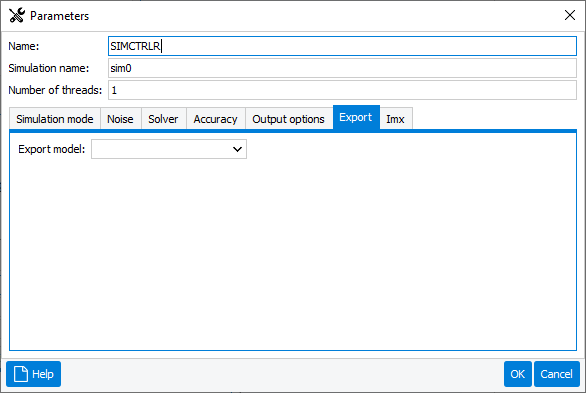Open the Noise tab

120,119
